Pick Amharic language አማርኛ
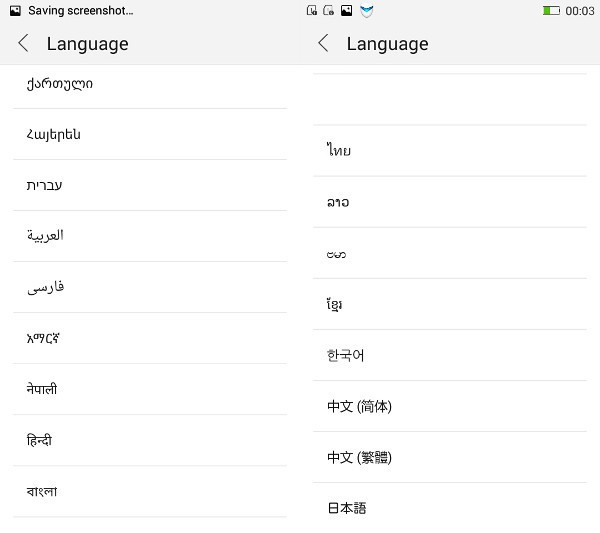This screenshot has width=600, height=533. pyautogui.click(x=45, y=338)
